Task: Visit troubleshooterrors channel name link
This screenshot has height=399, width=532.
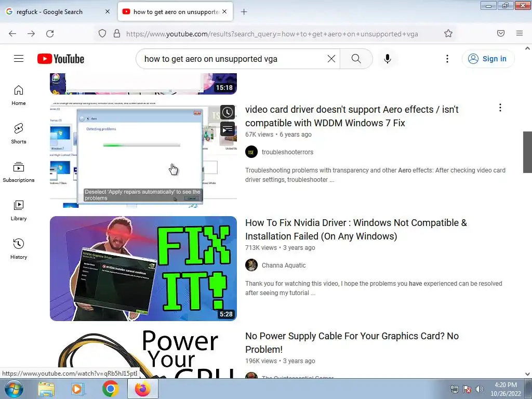Action: click(287, 152)
